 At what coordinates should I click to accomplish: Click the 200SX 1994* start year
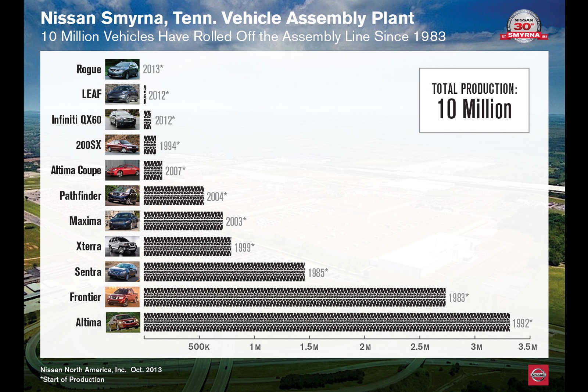click(170, 146)
